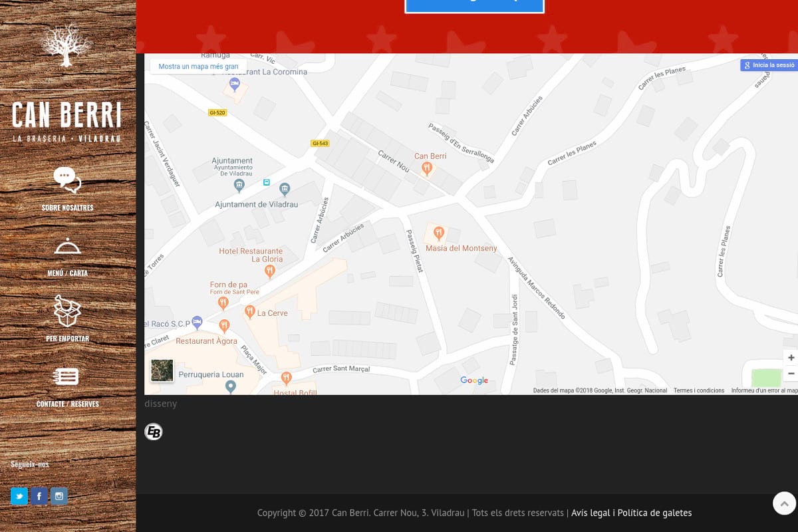Click the El Racó S.C.P lodging pin

pyautogui.click(x=197, y=322)
